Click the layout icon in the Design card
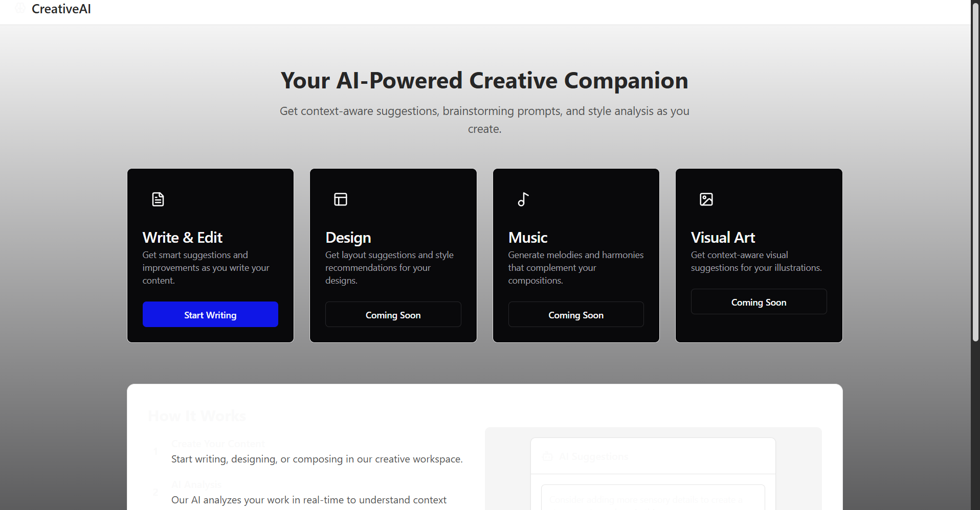Screen dimensions: 980x510 (341, 199)
